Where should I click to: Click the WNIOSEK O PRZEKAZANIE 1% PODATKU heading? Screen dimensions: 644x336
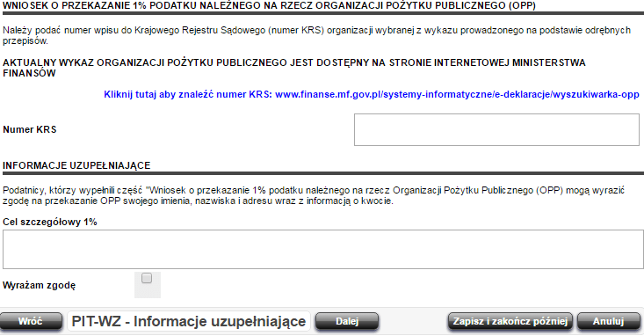269,6
